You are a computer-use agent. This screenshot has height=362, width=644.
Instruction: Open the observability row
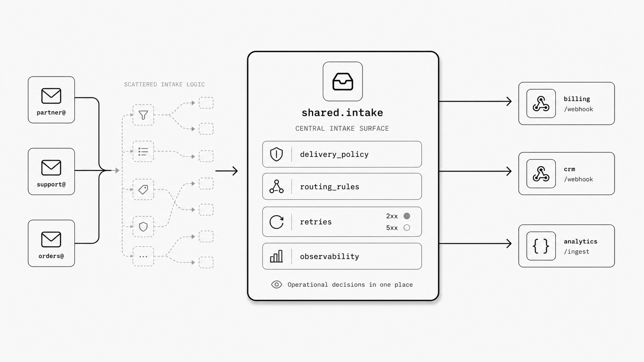click(x=342, y=256)
